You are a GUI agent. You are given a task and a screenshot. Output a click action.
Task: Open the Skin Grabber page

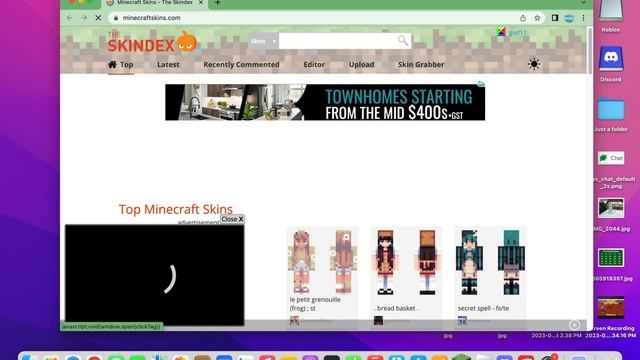421,64
